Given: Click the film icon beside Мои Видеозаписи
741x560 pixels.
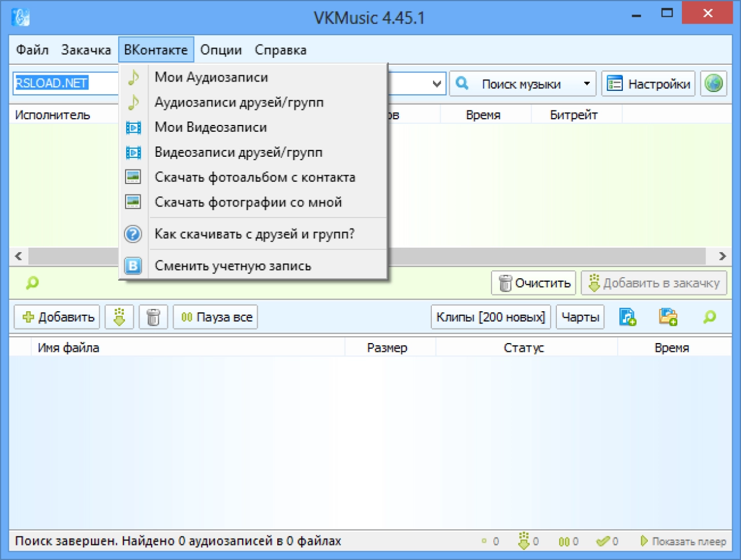Looking at the screenshot, I should point(133,127).
